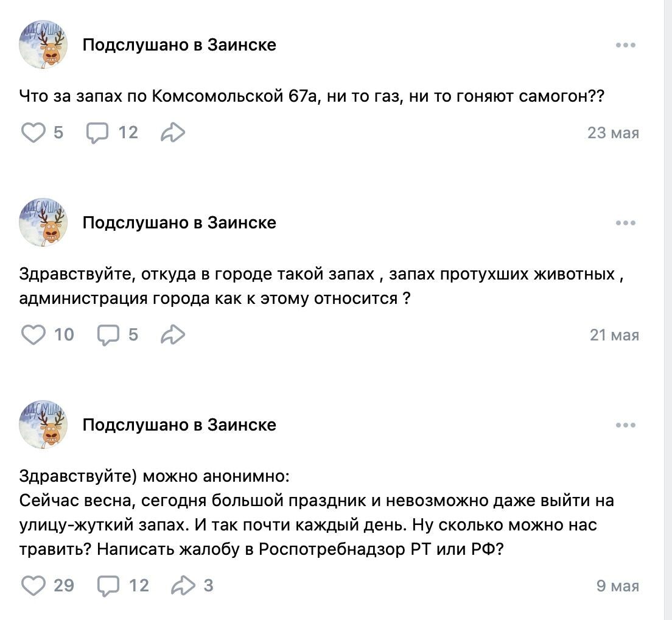The image size is (672, 620).
Task: Open the third post's Подслушано в Заинске link
Action: click(x=179, y=425)
